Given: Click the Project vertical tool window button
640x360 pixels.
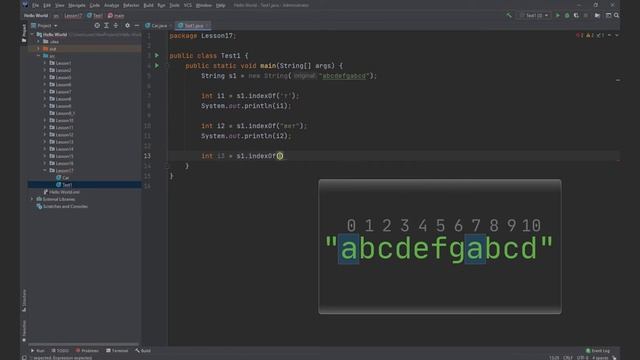Looking at the screenshot, I should [24, 33].
